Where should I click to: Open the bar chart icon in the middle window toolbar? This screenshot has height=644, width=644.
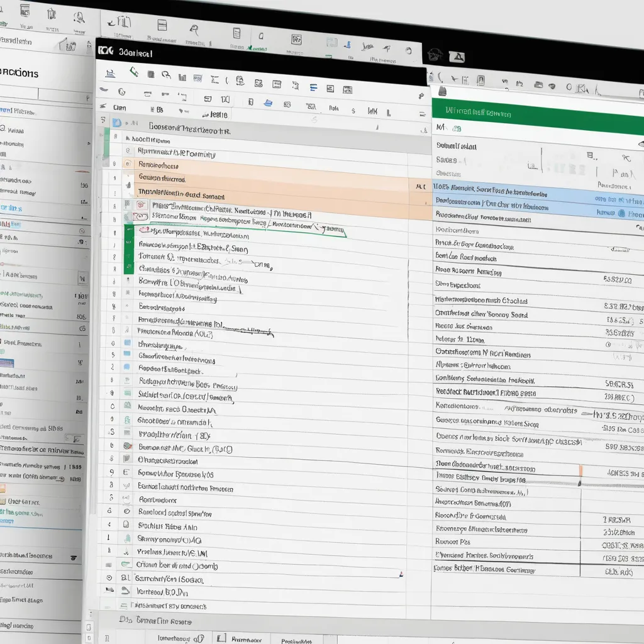(x=182, y=77)
